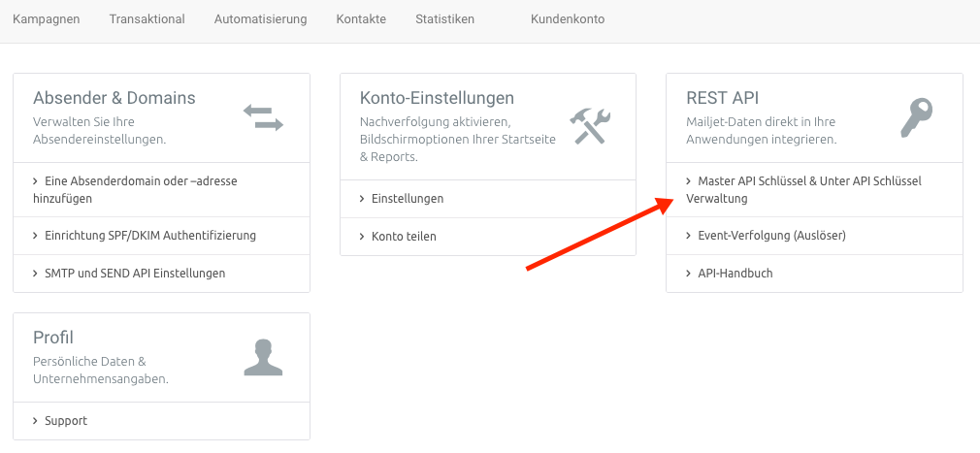The image size is (980, 453).
Task: Click the chevron before Support
Action: point(36,421)
